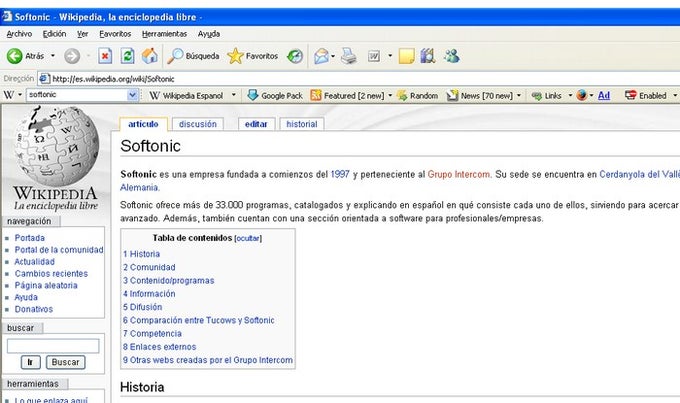Click the green Atrás back arrow
Screen dimensions: 680x403
pyautogui.click(x=14, y=56)
